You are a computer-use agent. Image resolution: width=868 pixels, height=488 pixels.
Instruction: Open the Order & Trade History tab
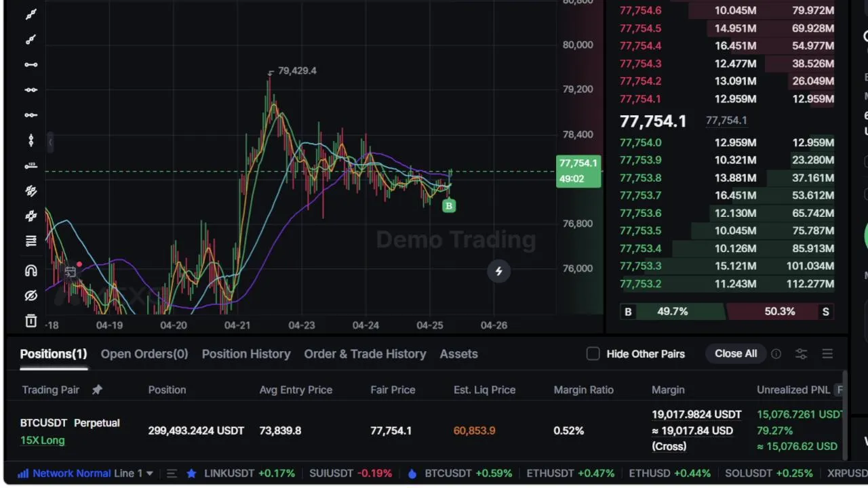[365, 354]
